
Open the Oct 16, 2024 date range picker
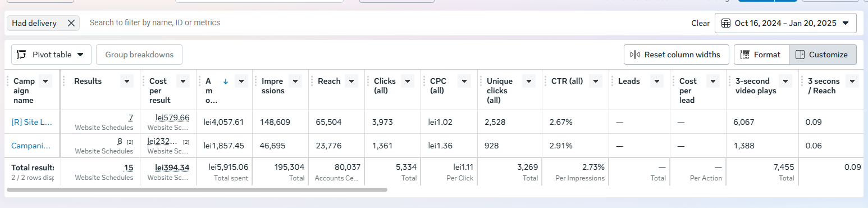click(x=785, y=23)
